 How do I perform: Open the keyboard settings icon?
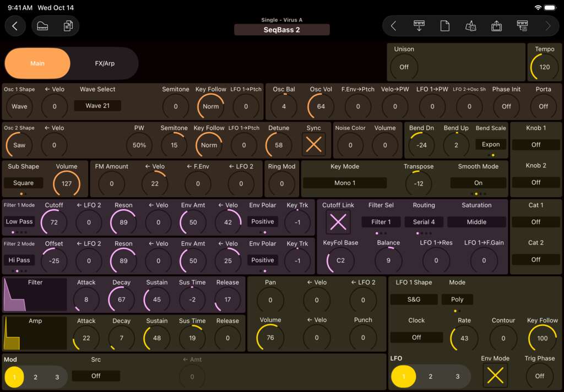click(522, 26)
